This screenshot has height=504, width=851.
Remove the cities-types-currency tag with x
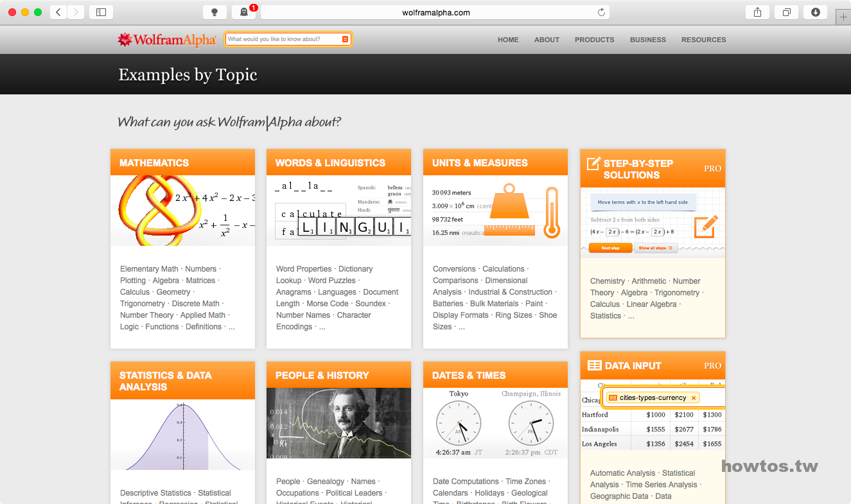pos(694,398)
